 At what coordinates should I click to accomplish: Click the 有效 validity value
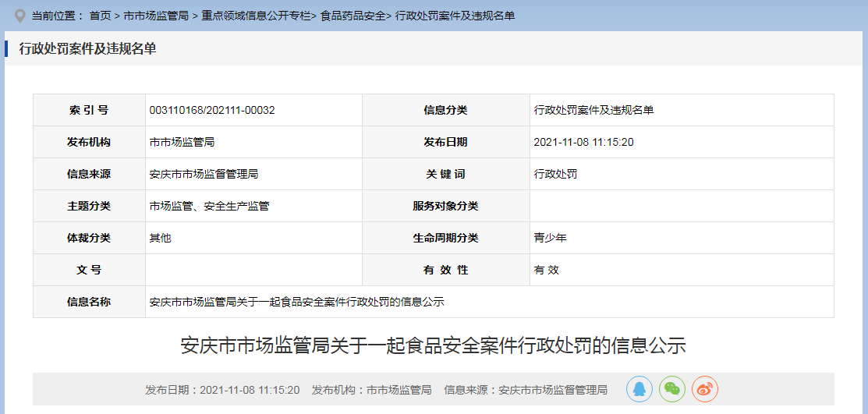tap(547, 270)
